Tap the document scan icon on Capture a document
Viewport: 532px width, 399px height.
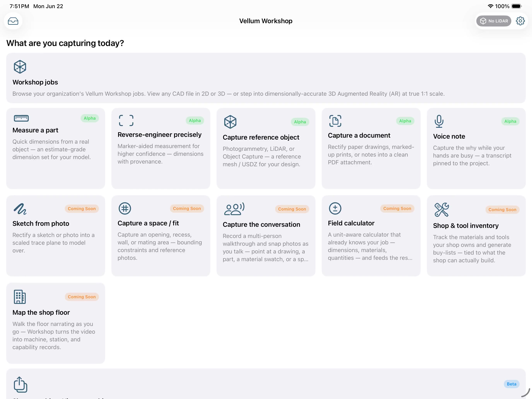(x=335, y=121)
